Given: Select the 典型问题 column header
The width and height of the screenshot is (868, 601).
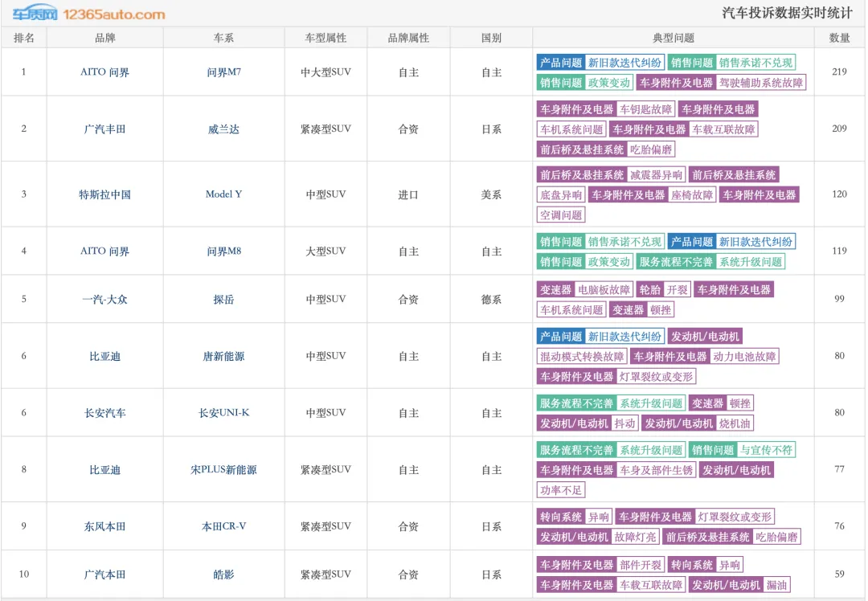Looking at the screenshot, I should pos(674,38).
